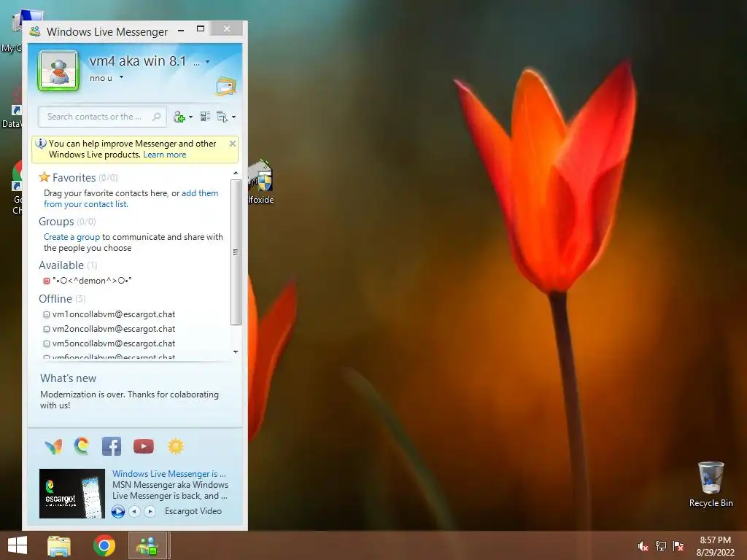
Task: Click the Modernization is over news text
Action: click(130, 400)
